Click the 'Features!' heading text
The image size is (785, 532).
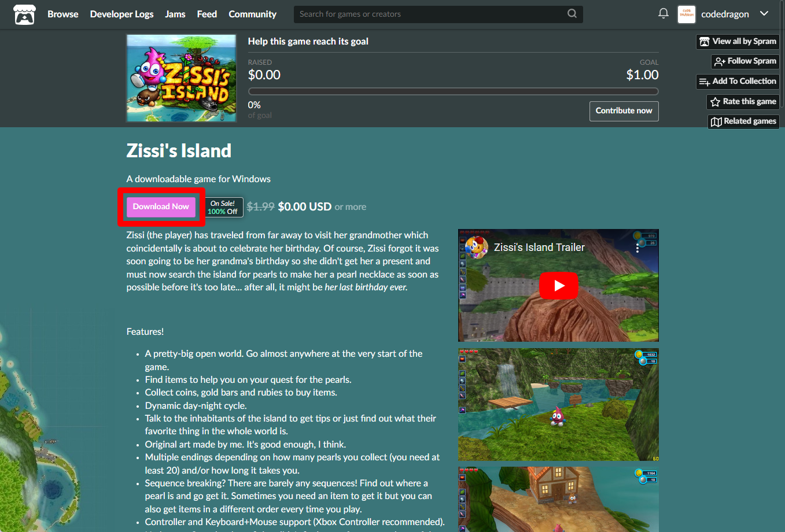(145, 332)
